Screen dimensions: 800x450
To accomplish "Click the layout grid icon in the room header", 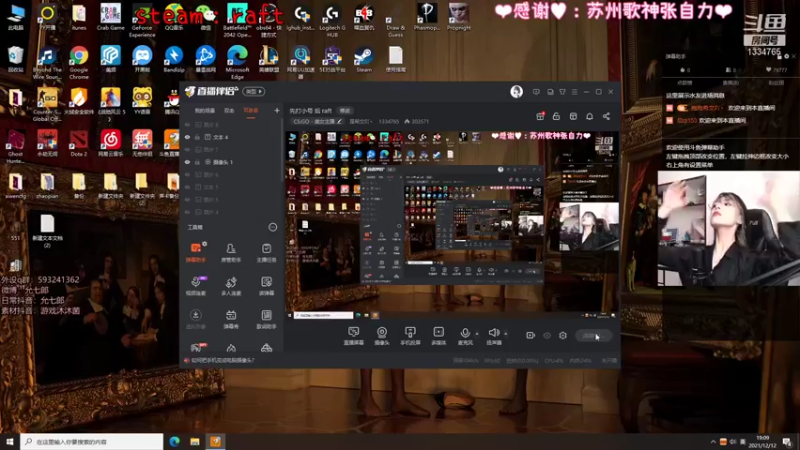I will click(x=573, y=116).
